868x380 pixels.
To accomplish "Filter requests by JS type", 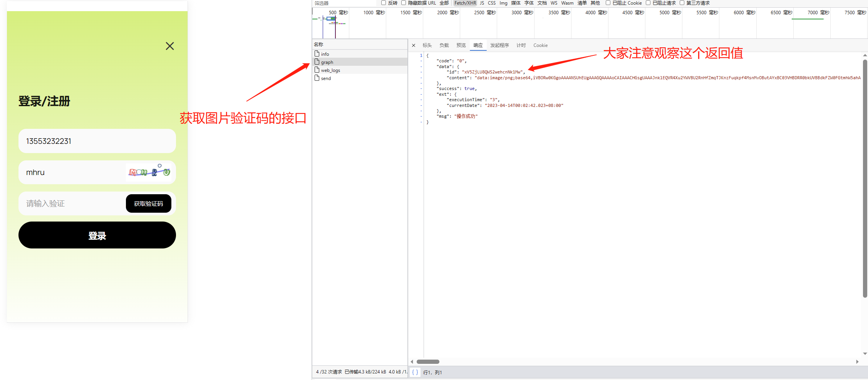I will tap(482, 3).
